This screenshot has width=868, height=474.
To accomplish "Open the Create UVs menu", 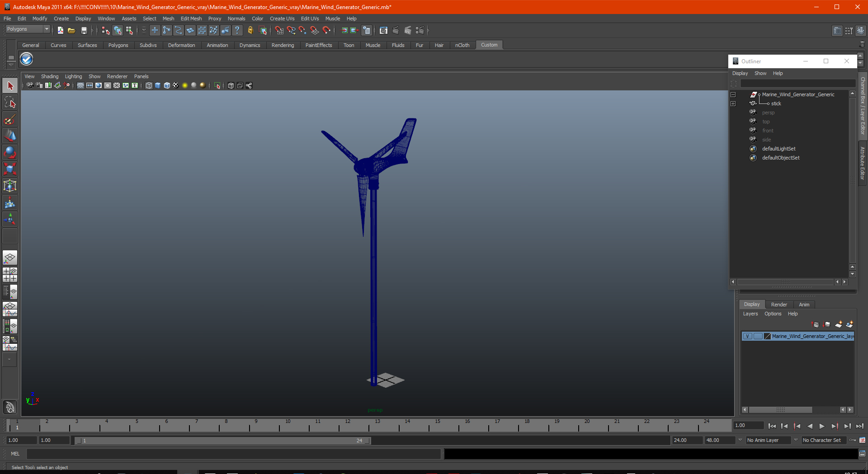I will [282, 19].
